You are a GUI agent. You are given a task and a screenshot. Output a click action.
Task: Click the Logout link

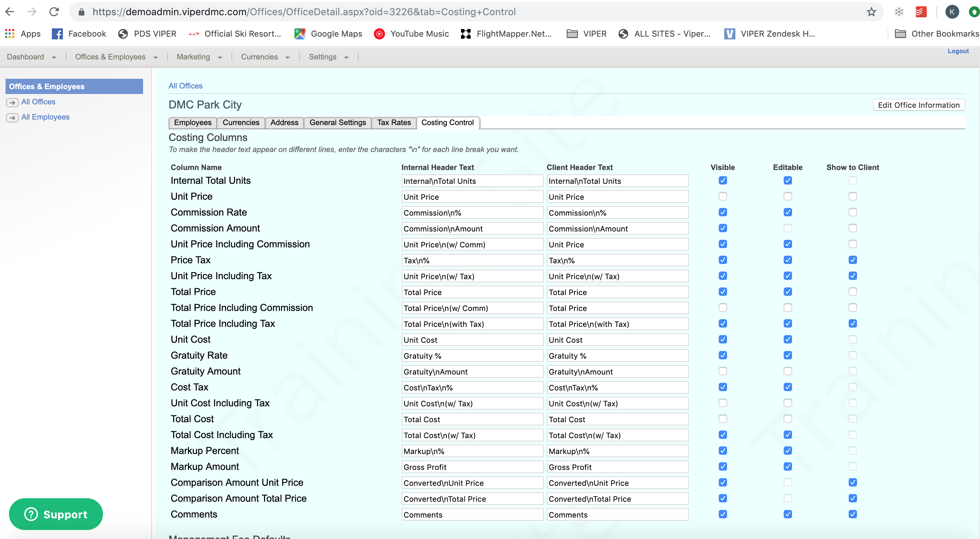coord(958,51)
